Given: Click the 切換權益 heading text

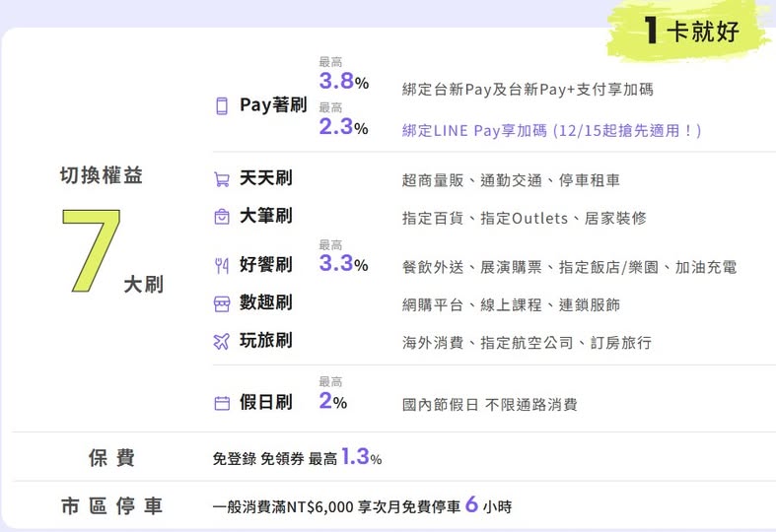Looking at the screenshot, I should coord(102,176).
